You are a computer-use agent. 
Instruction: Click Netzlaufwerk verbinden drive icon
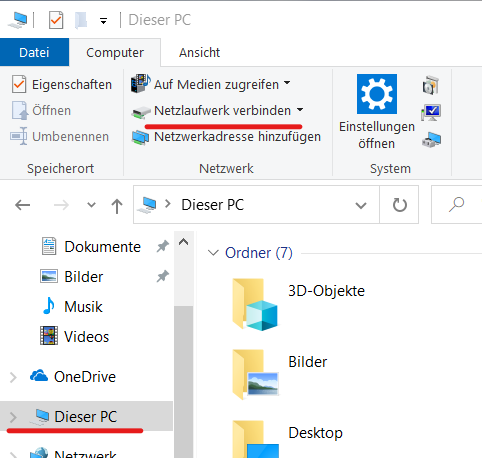[x=141, y=112]
